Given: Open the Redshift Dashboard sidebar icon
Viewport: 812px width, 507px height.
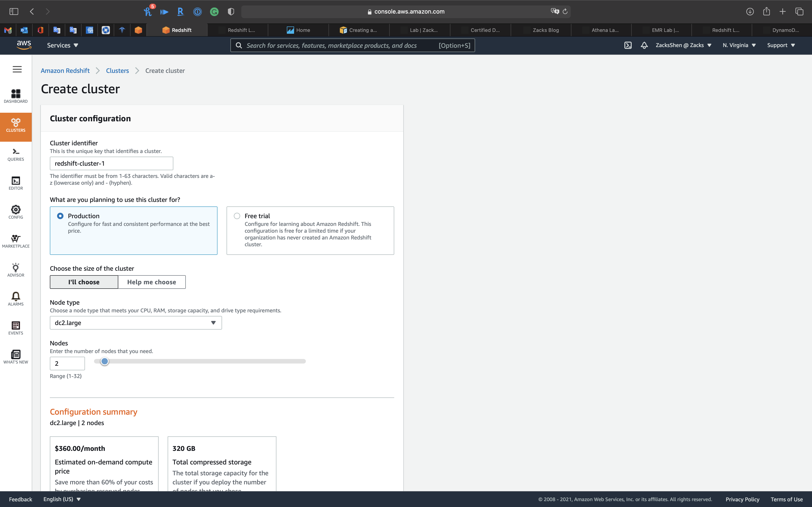Looking at the screenshot, I should [16, 96].
